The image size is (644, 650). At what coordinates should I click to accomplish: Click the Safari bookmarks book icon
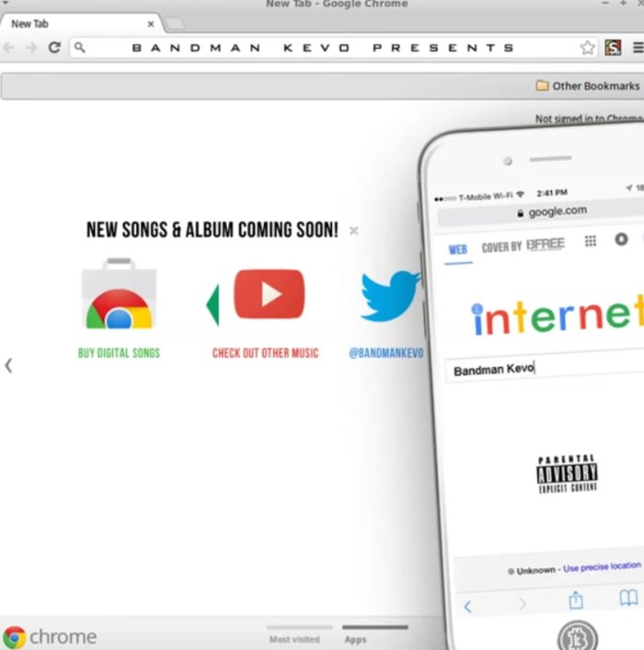[x=628, y=598]
